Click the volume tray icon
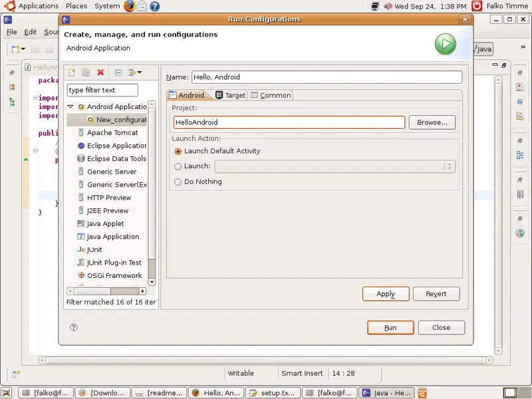 [388, 6]
